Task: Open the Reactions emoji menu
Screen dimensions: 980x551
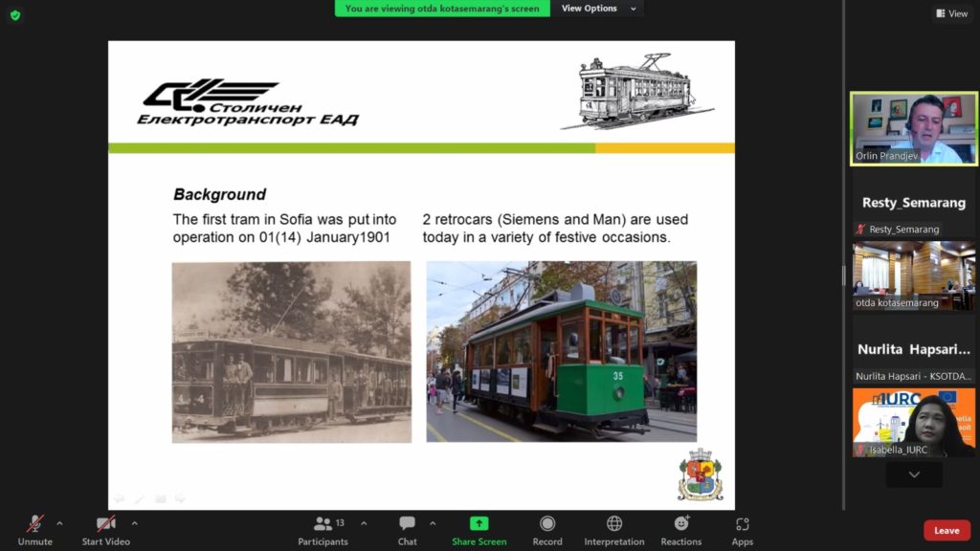Action: pyautogui.click(x=680, y=524)
